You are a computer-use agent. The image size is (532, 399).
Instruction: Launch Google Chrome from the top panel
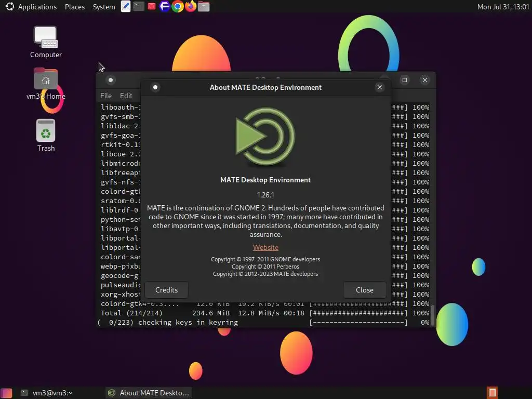point(178,6)
